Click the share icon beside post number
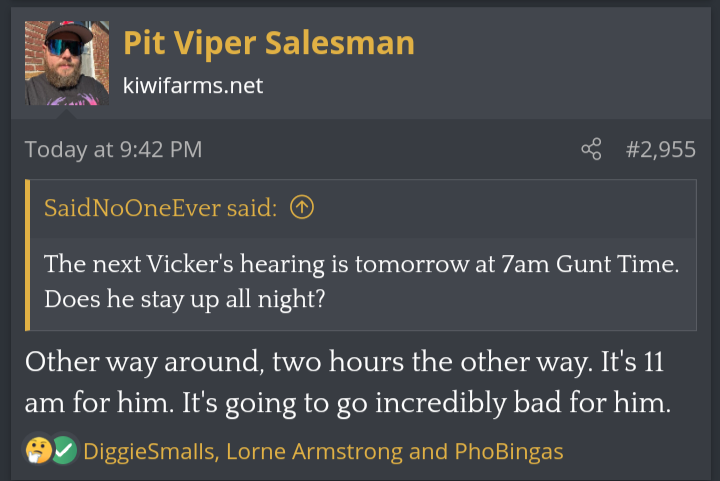The image size is (720, 481). pos(591,149)
